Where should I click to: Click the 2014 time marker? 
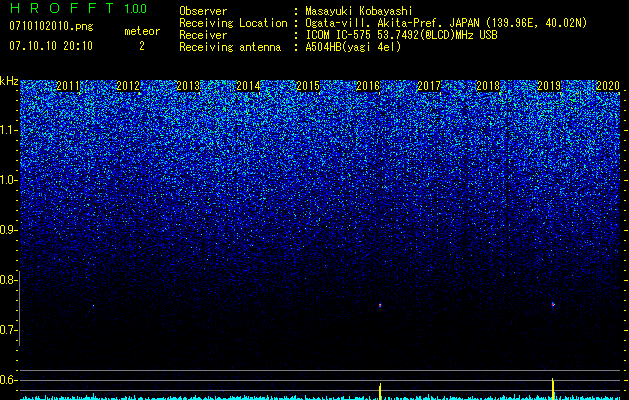248,86
